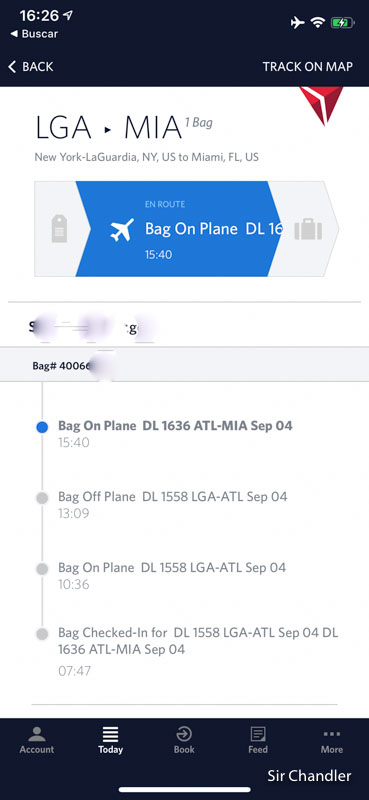Tap the Bag# 40066 row
The width and height of the screenshot is (369, 800).
click(184, 365)
